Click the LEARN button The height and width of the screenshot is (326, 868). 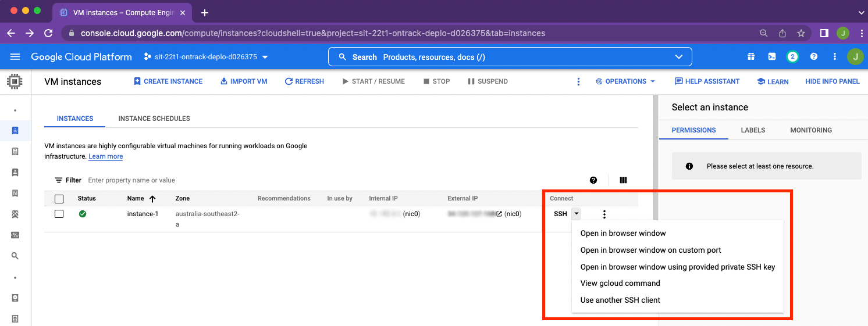tap(773, 81)
